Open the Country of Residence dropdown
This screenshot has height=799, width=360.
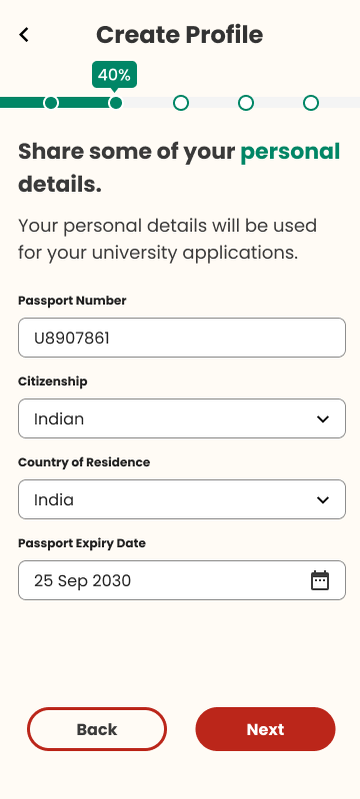182,499
